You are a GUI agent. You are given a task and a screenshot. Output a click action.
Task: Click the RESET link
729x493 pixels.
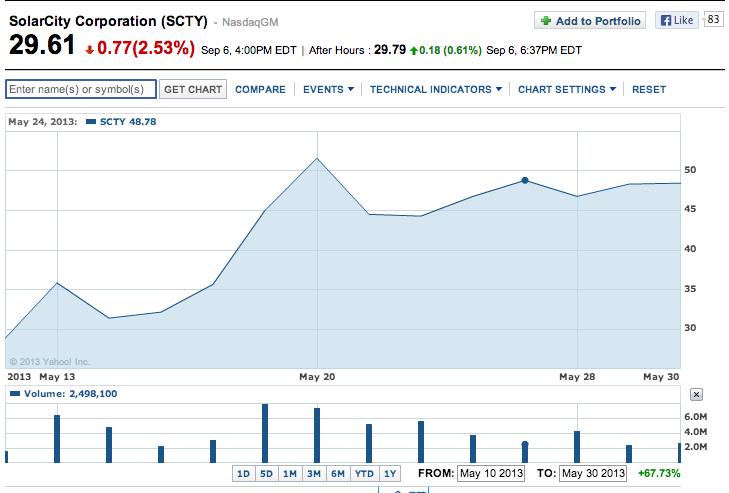[649, 89]
